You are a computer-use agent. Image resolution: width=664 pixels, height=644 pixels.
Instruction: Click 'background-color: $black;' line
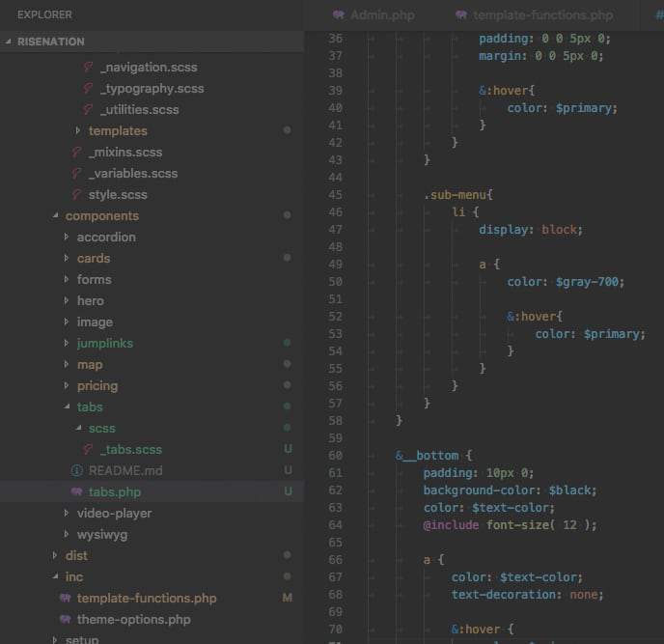tap(510, 490)
